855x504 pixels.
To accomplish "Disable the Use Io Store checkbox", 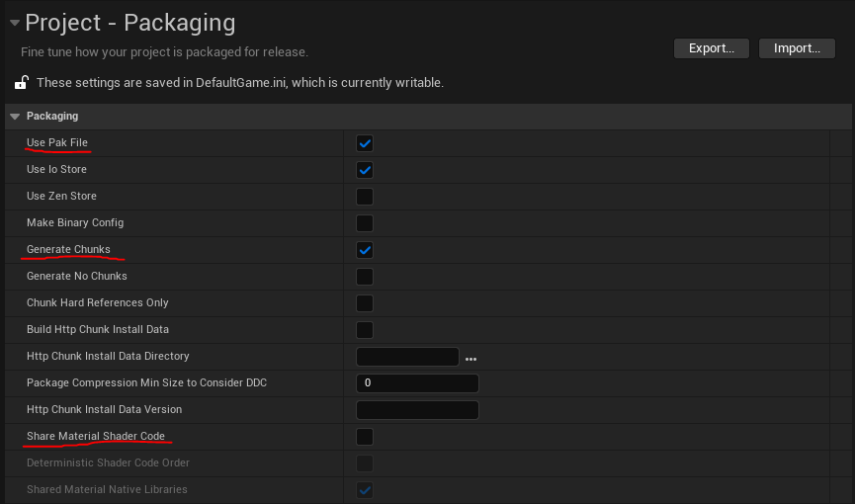I will coord(365,170).
